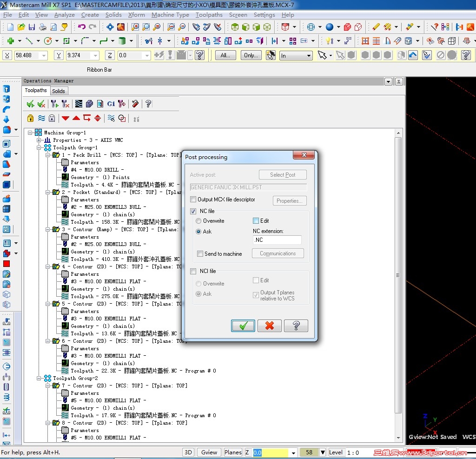Uncheck the NC file checkbox
This screenshot has width=476, height=459.
coord(193,211)
